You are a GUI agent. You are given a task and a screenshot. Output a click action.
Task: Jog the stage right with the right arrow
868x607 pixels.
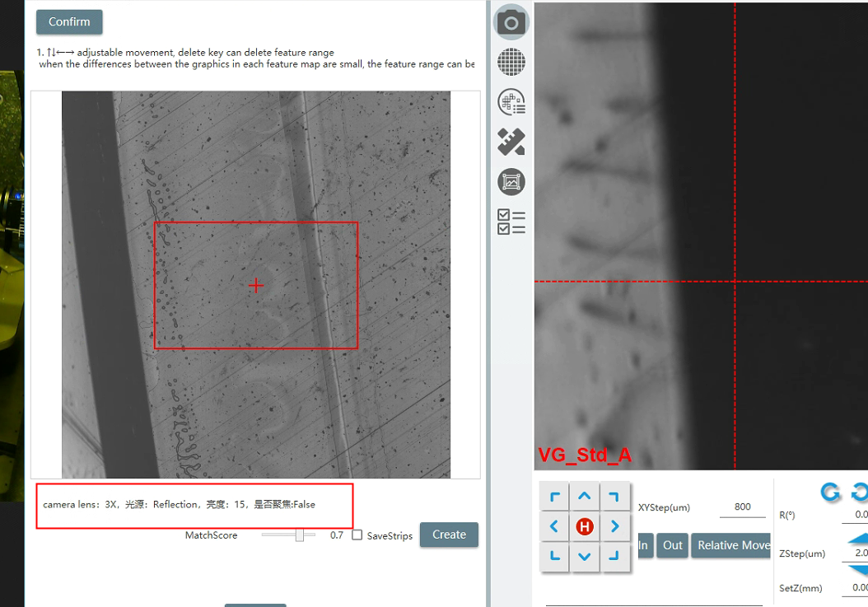(x=614, y=526)
